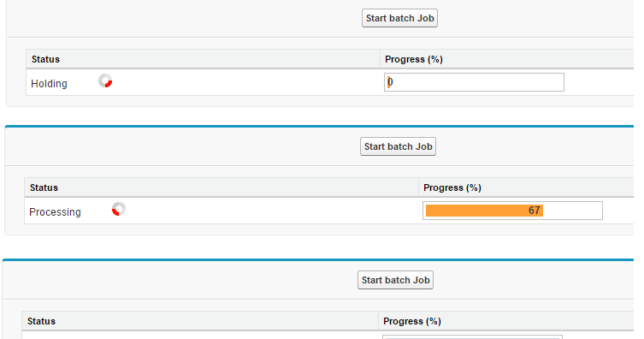Click the blue divider line above Processing section

click(320, 127)
